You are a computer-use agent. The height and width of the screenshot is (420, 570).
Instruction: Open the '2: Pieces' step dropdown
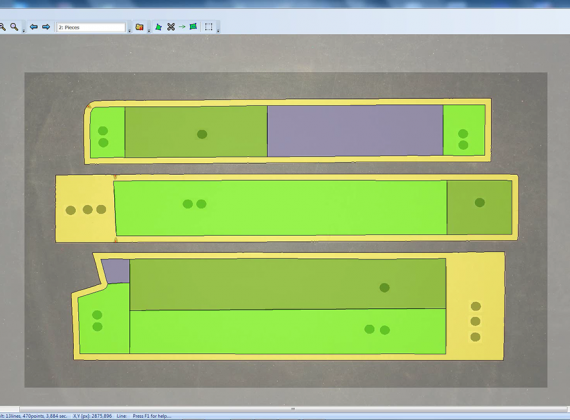pyautogui.click(x=91, y=27)
